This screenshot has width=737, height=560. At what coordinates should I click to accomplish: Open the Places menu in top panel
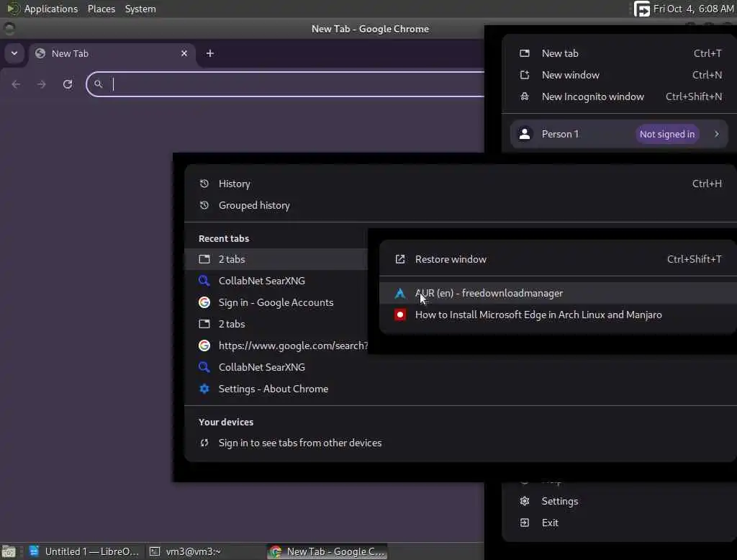coord(101,9)
